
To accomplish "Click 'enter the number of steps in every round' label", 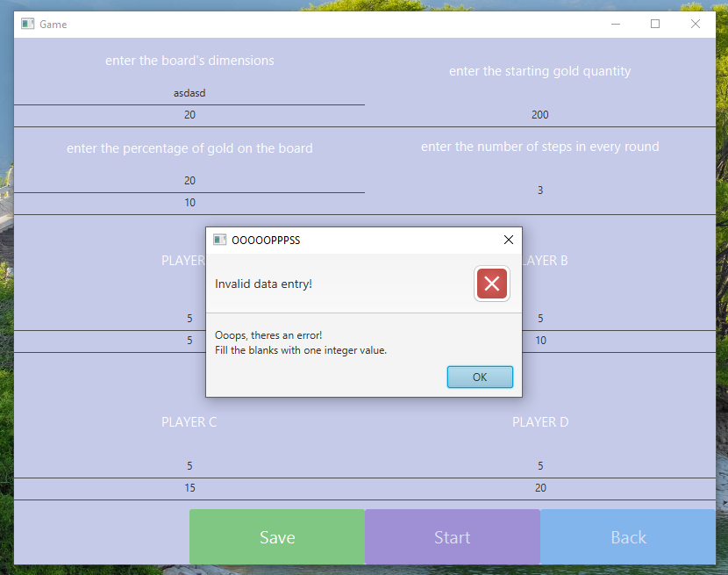I will 540,147.
